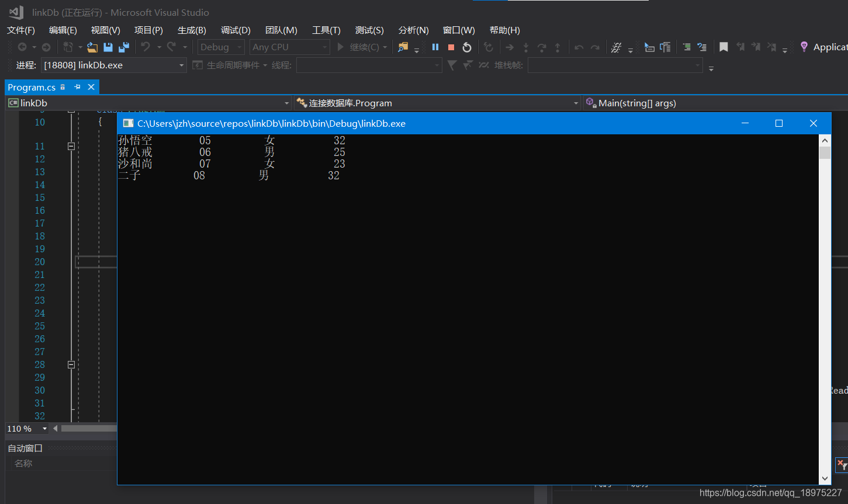Click the Comment Out selected lines icon

687,47
